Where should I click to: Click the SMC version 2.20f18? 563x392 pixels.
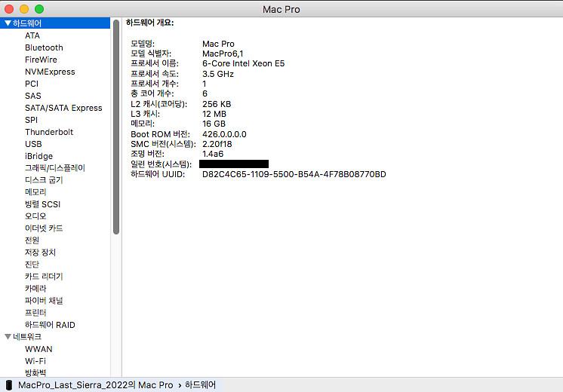point(217,144)
